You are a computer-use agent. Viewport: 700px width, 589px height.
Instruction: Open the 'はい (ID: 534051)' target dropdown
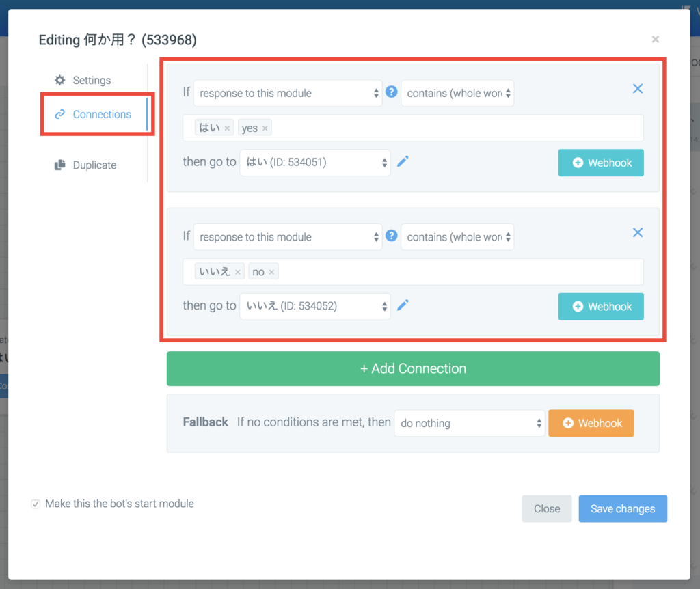click(x=315, y=163)
